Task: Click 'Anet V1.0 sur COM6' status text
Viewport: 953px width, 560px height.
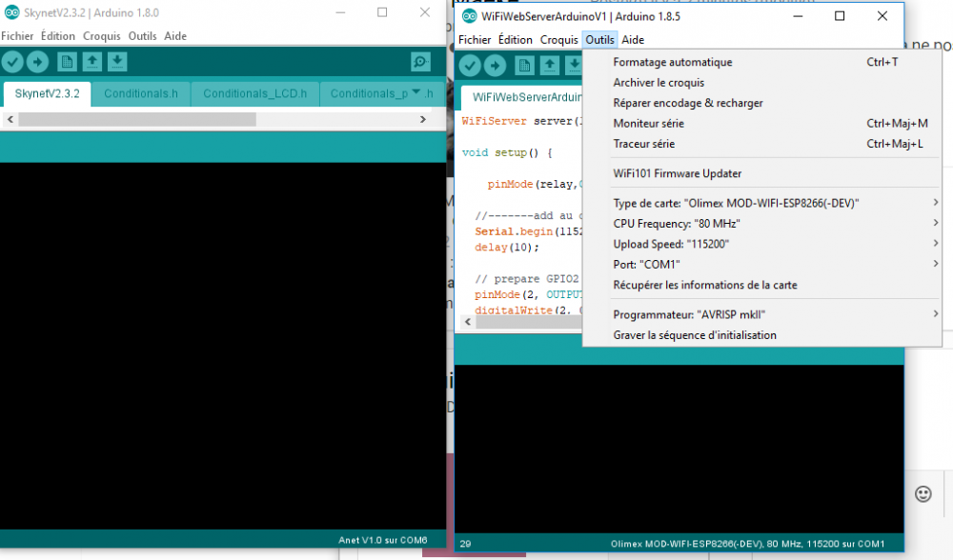Action: click(383, 540)
